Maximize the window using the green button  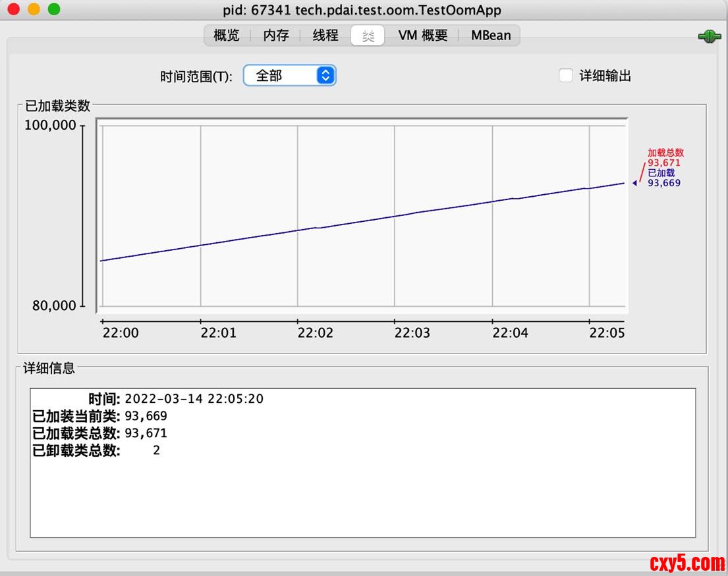point(54,10)
